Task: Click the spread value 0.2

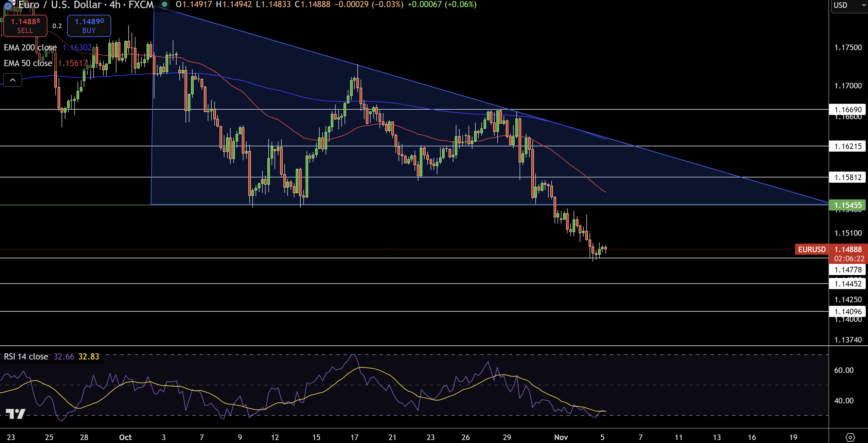Action: point(57,26)
